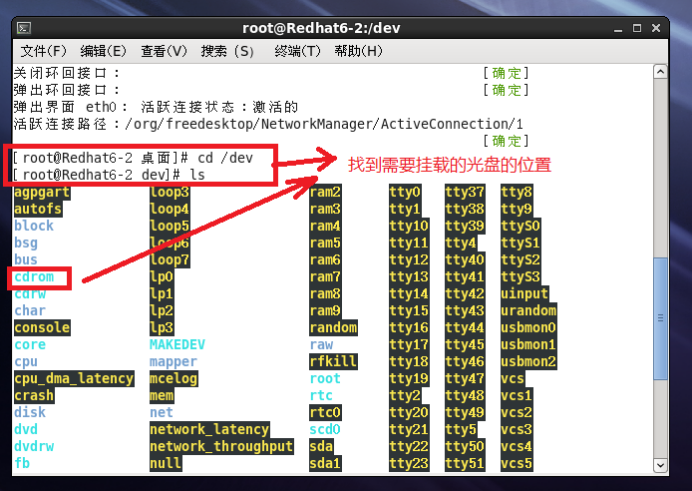Click the scrollbar down arrow
Viewport: 692px width, 491px height.
pos(660,465)
